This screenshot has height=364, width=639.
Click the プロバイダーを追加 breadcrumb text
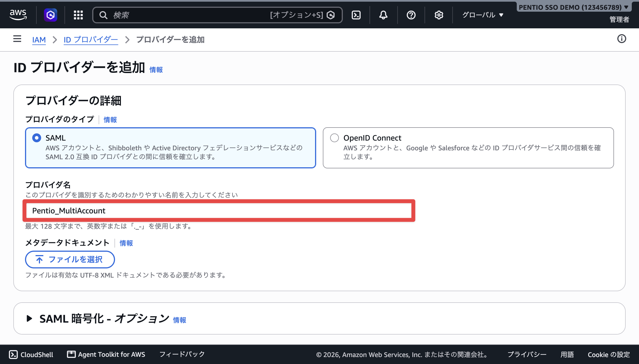click(170, 40)
